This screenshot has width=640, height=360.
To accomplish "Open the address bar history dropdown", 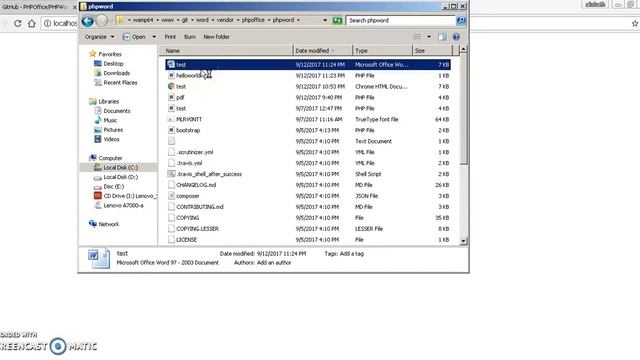I will click(x=325, y=20).
